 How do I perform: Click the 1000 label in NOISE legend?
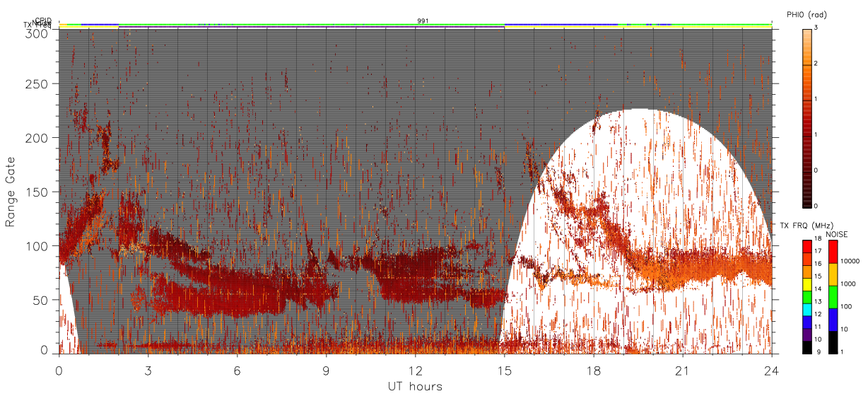(848, 284)
